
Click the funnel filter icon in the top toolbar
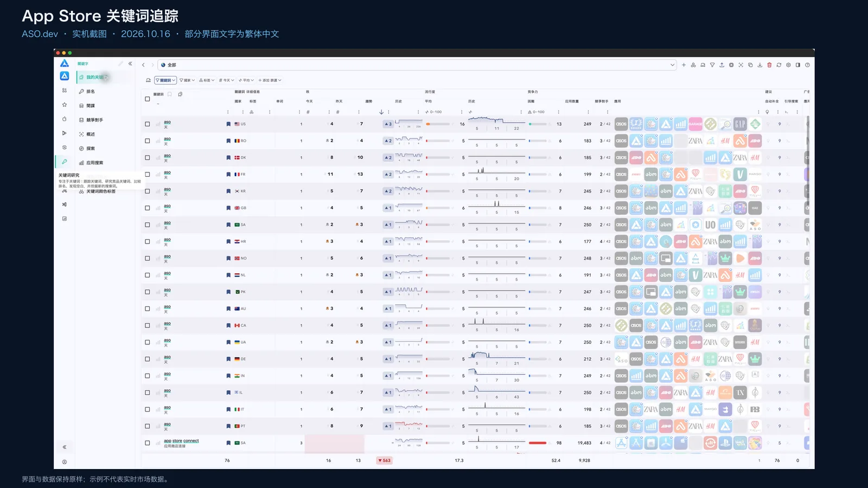point(712,65)
